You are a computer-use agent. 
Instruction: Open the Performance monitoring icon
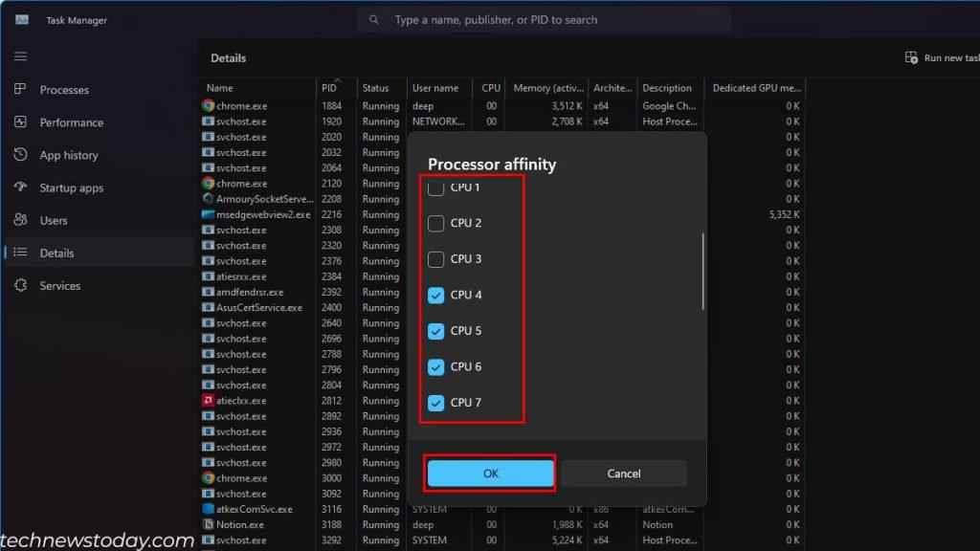click(18, 121)
